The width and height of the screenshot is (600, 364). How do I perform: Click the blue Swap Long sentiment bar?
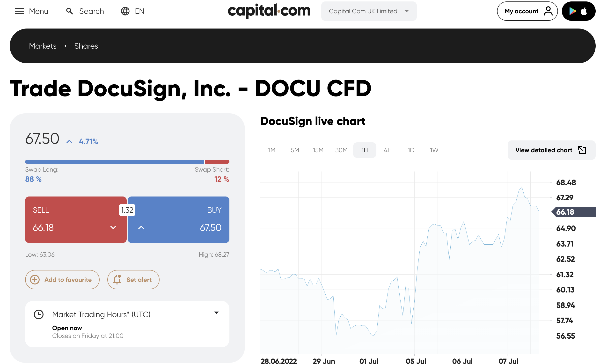(114, 162)
